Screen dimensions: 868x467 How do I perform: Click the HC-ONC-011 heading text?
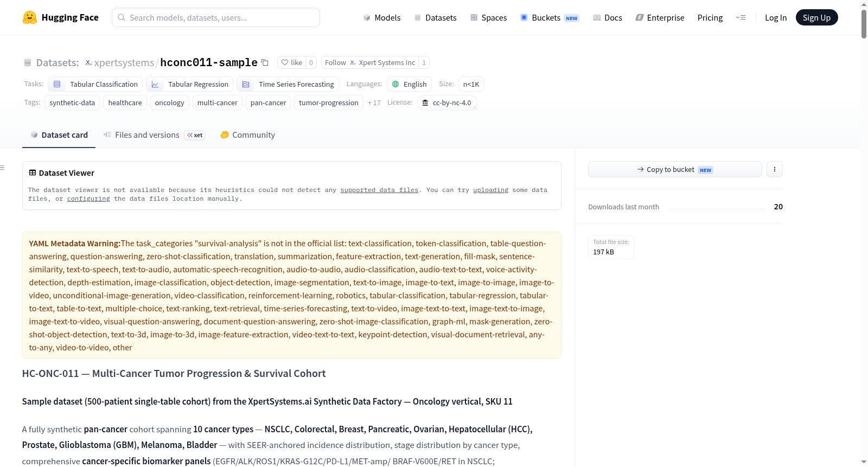pyautogui.click(x=174, y=373)
